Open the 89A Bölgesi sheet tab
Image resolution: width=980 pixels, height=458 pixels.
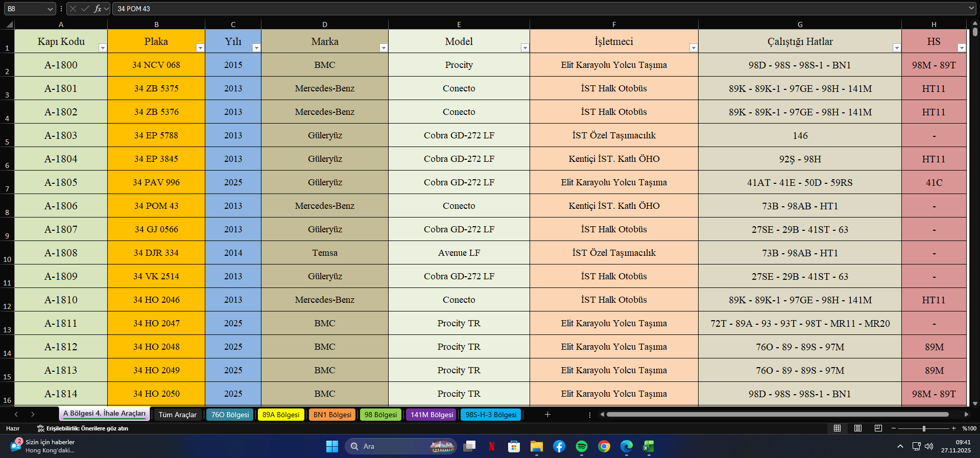(x=281, y=415)
